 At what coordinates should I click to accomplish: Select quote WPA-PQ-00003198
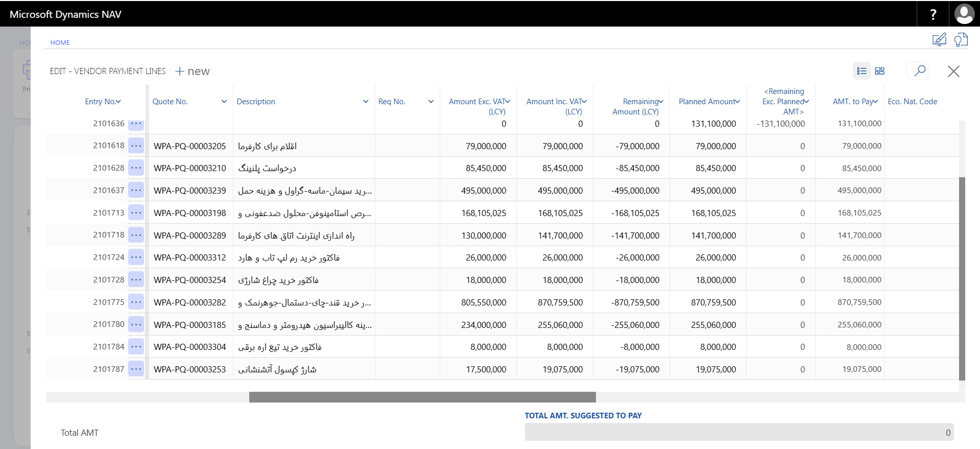point(189,213)
